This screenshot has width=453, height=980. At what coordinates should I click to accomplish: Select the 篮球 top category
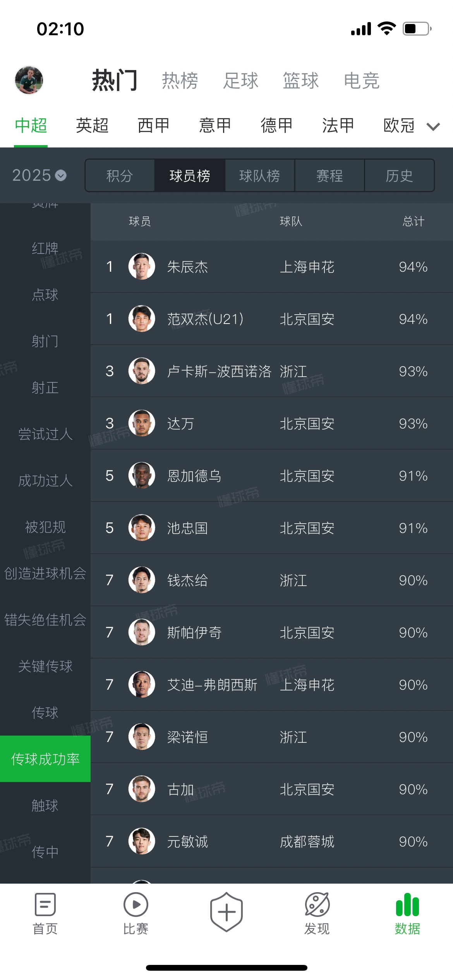[x=300, y=81]
